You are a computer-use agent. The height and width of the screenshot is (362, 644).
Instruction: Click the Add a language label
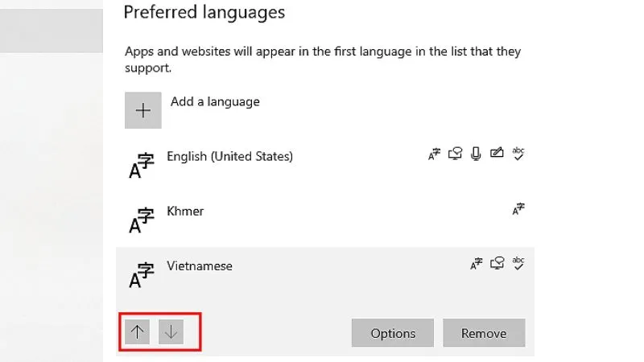(215, 102)
